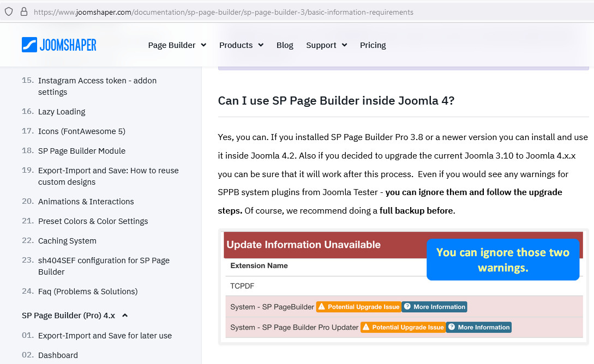The width and height of the screenshot is (594, 364).
Task: Select Caching System in sidebar
Action: 67,241
